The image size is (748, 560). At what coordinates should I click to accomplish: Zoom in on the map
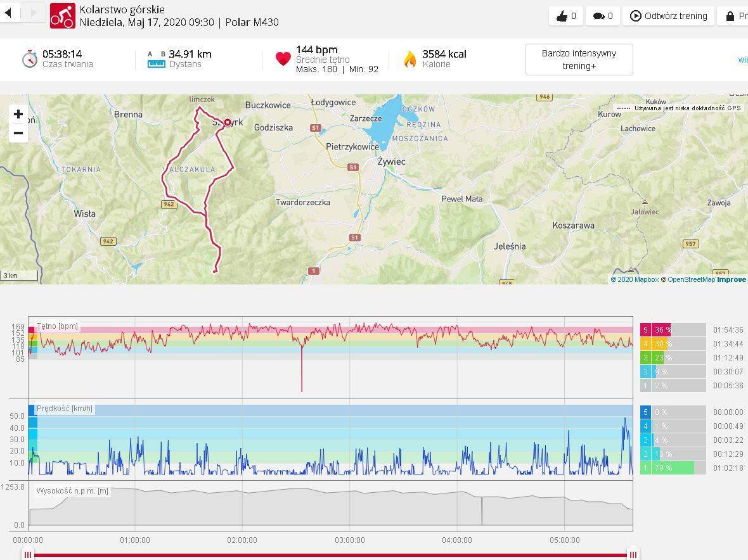pos(18,114)
